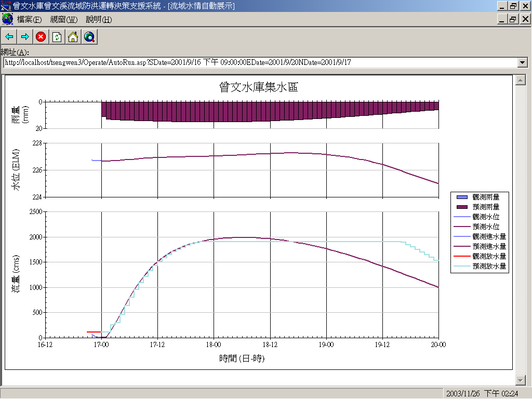
Task: Stop loading with the red X button
Action: coord(41,37)
